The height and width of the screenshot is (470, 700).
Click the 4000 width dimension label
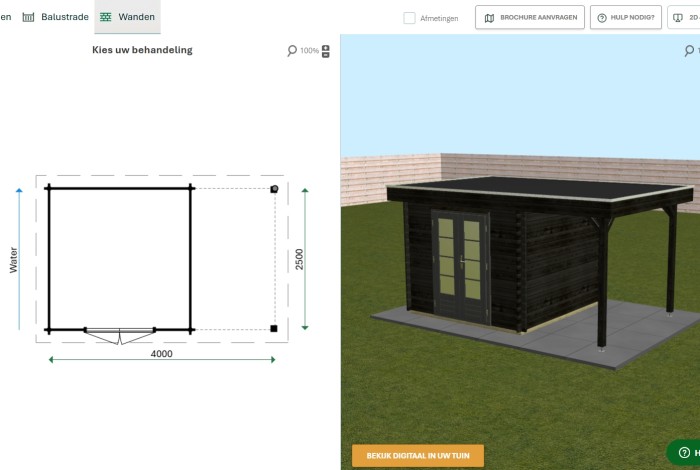coord(161,353)
